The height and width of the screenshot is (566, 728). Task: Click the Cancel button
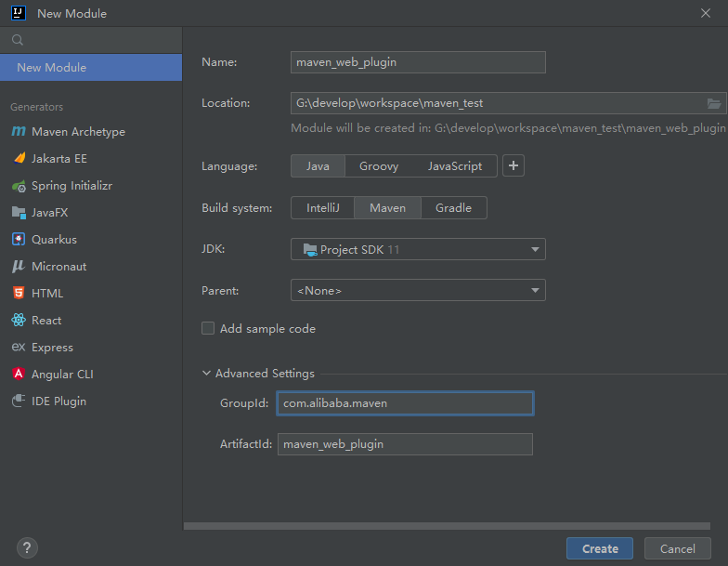[678, 548]
